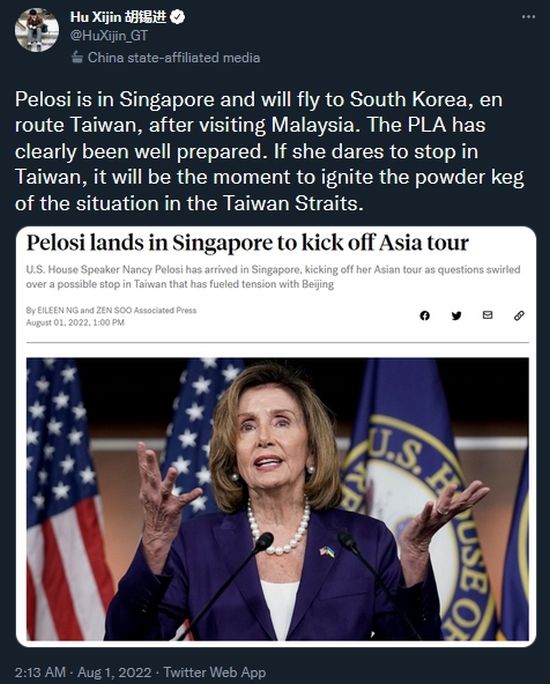Click the Associated Press byline text

[111, 310]
